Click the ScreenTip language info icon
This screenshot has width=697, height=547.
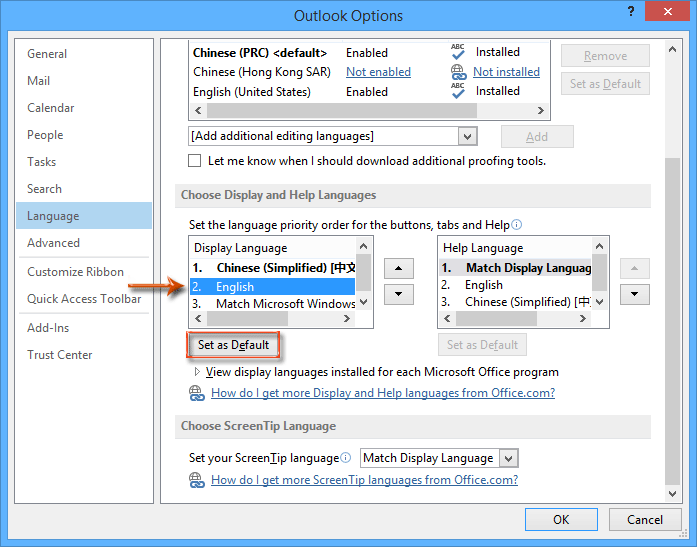click(x=346, y=458)
